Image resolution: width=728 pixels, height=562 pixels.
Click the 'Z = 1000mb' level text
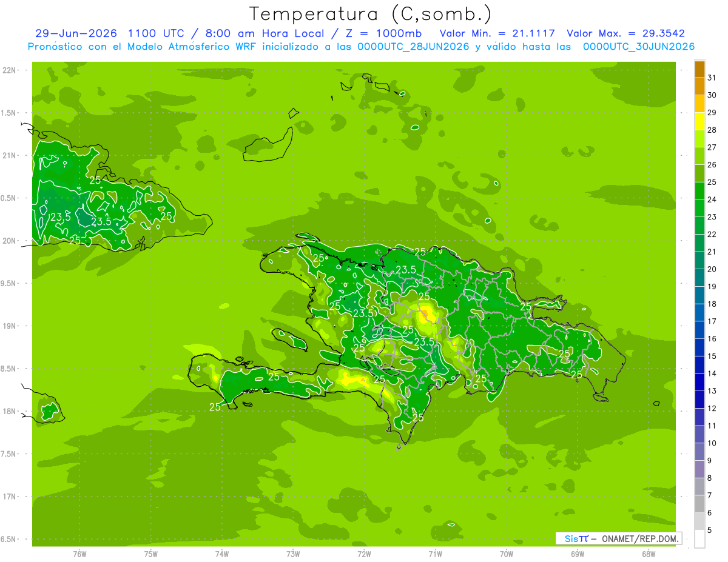tap(383, 33)
